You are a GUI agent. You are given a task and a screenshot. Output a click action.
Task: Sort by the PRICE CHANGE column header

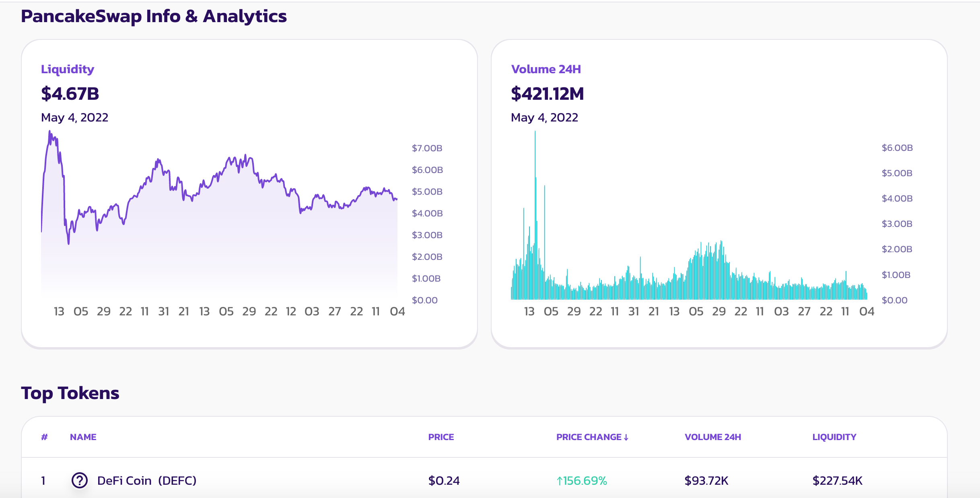[592, 437]
